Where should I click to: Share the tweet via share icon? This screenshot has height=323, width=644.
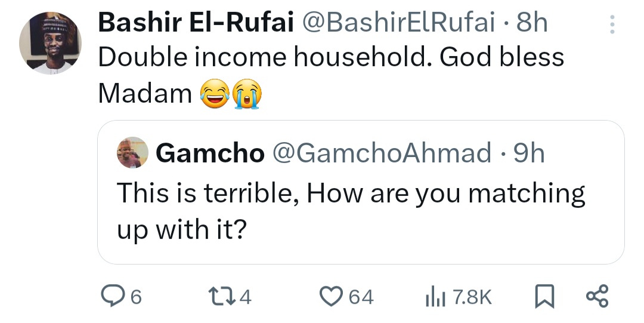click(x=597, y=296)
